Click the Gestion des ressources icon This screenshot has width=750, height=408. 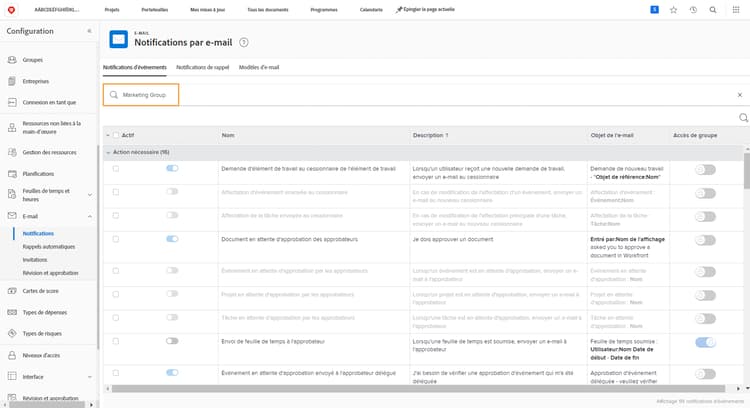coord(12,152)
